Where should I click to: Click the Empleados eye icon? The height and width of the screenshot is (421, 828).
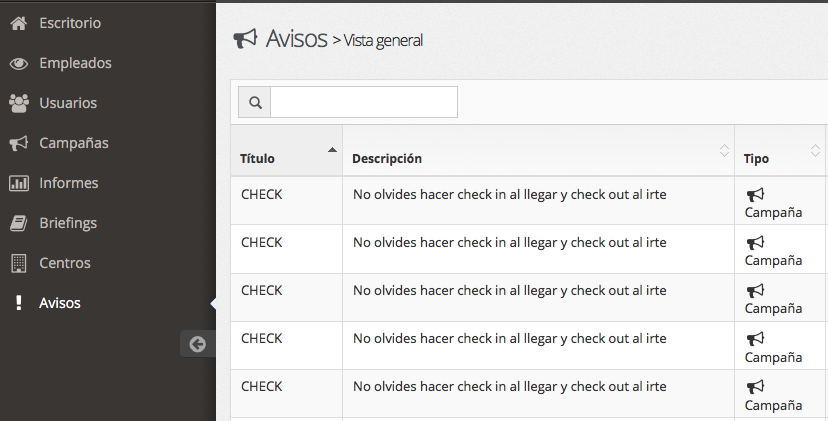18,63
